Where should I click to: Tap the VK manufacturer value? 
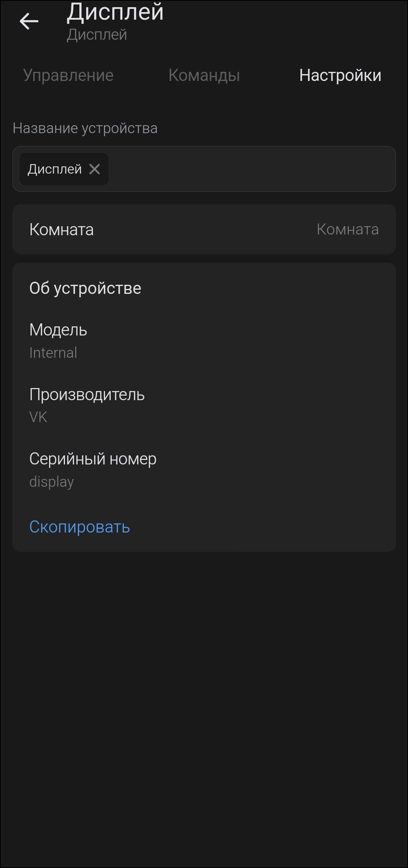point(38,417)
